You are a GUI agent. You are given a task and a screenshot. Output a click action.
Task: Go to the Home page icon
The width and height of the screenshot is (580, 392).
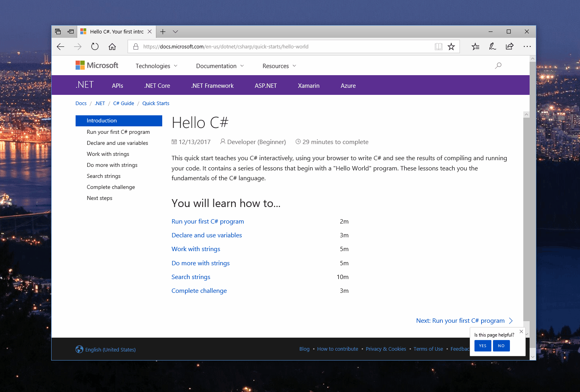tap(112, 47)
